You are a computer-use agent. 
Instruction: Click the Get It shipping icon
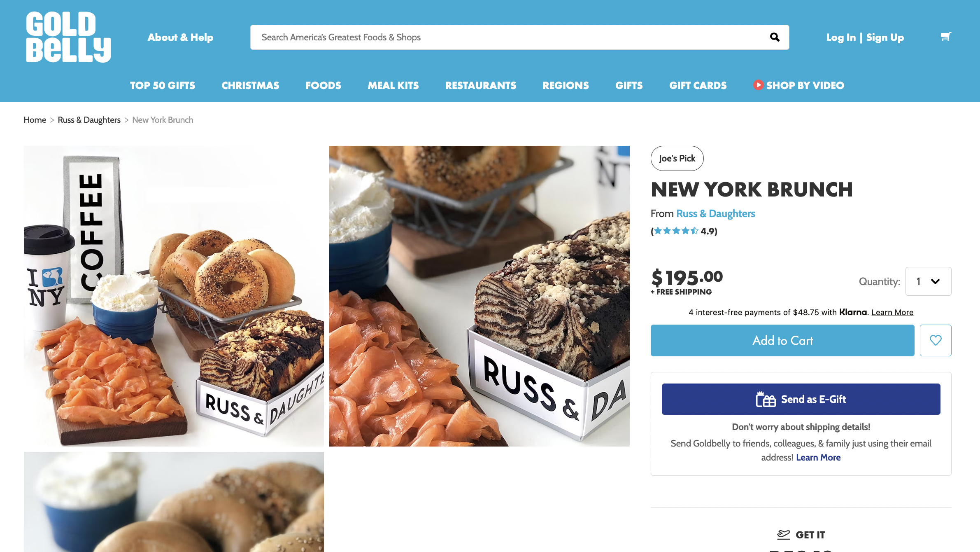click(x=783, y=535)
